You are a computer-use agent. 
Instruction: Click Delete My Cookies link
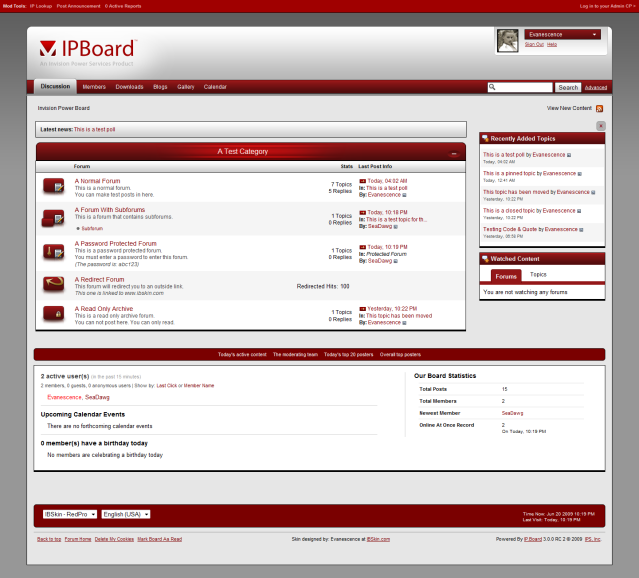(x=114, y=539)
